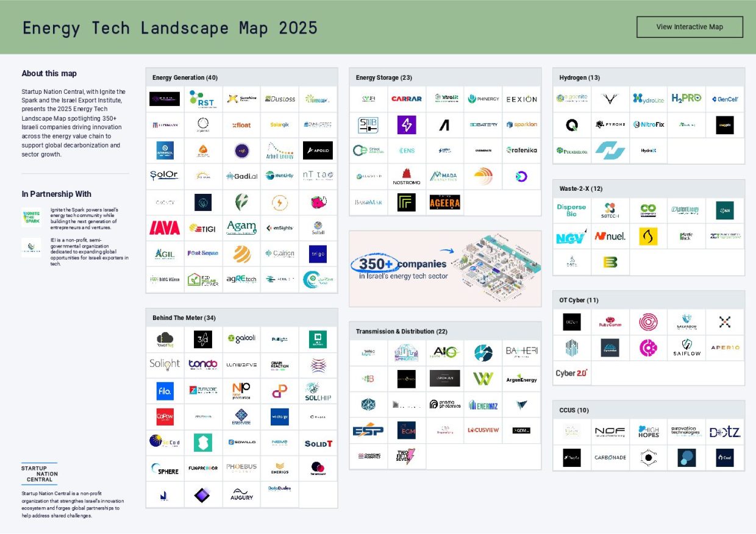Click the Energy Storage (23) heading
The width and height of the screenshot is (756, 534).
(x=385, y=77)
